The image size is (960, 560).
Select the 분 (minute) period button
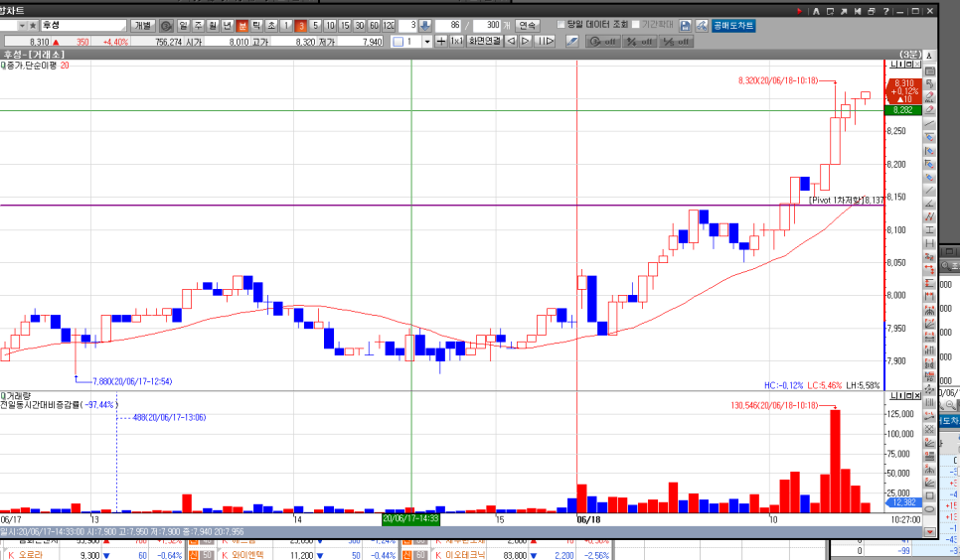click(x=242, y=26)
